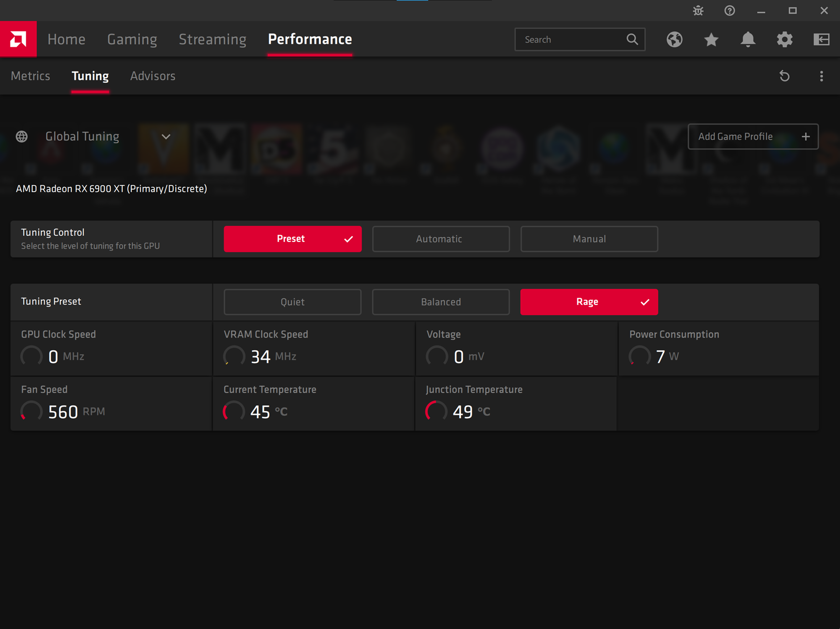Open the help question mark icon
This screenshot has height=629, width=840.
(x=730, y=11)
